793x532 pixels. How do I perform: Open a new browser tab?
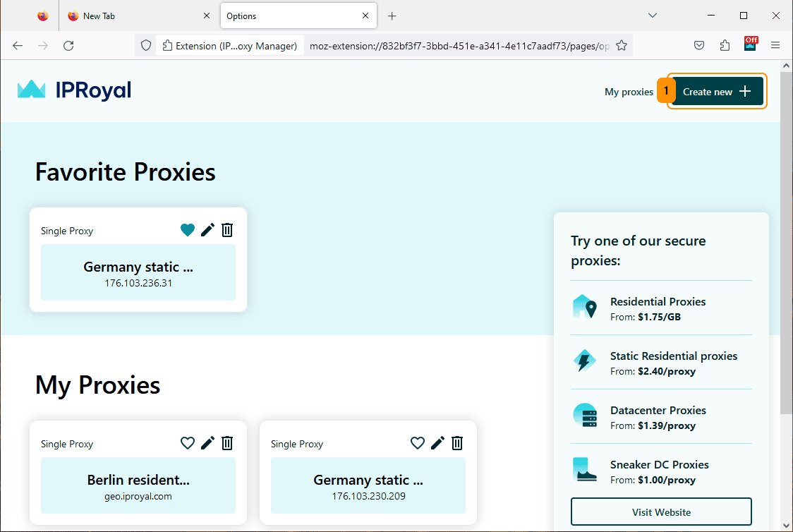pyautogui.click(x=392, y=16)
